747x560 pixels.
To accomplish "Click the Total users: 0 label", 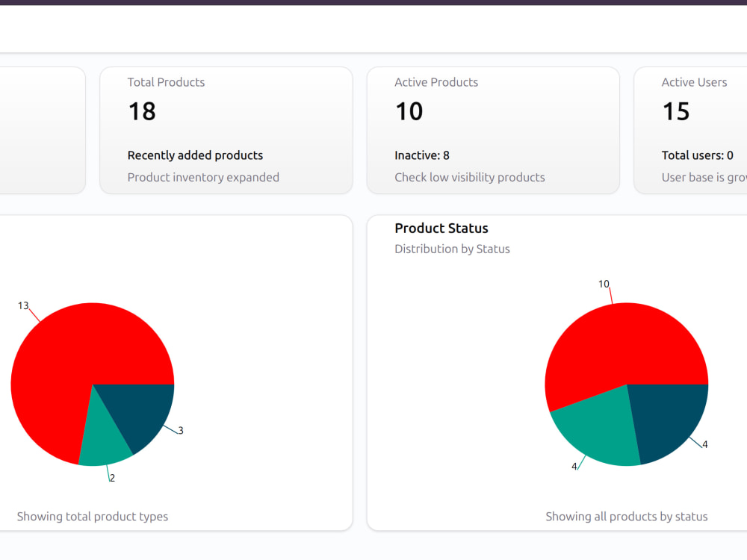I will tap(697, 155).
